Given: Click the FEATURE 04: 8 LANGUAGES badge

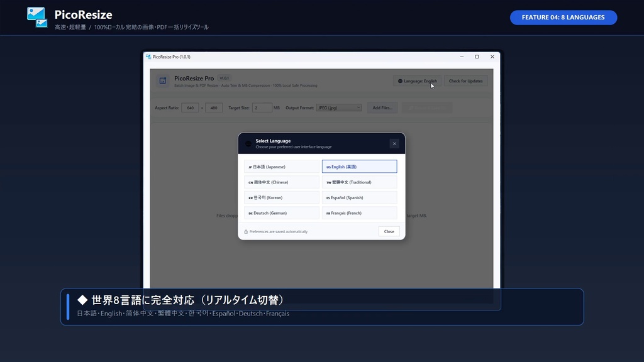Looking at the screenshot, I should pyautogui.click(x=563, y=17).
